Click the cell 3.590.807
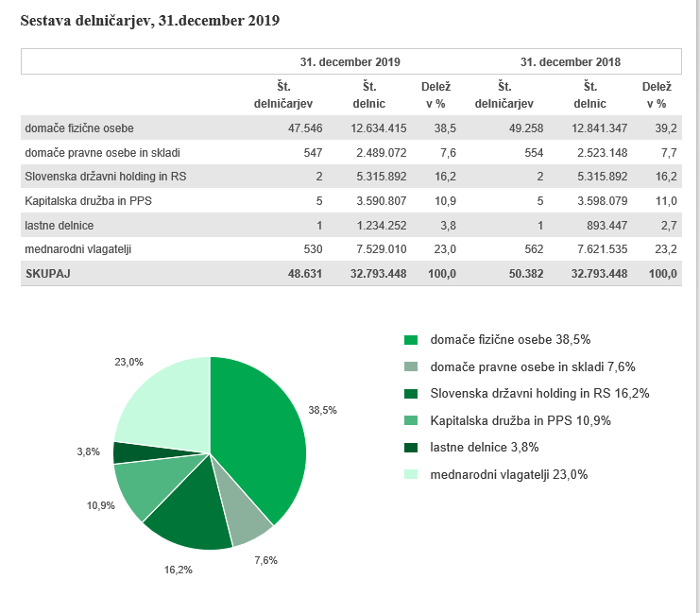 (x=382, y=201)
